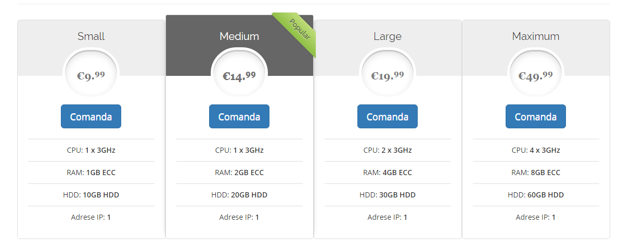Click Comanda button for Large plan
Viewport: 644px width, 252px height.
pyautogui.click(x=388, y=116)
